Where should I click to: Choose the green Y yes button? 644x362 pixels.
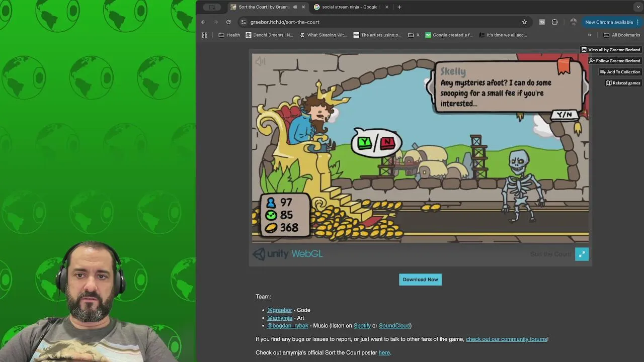tap(364, 143)
